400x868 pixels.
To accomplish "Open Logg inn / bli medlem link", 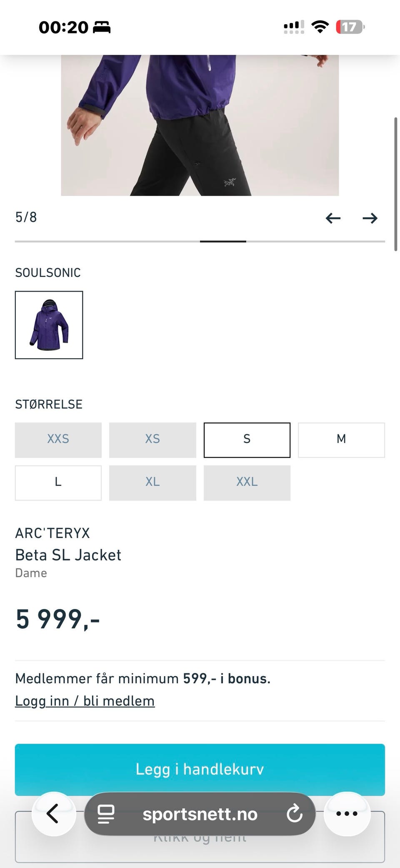I will tap(85, 701).
